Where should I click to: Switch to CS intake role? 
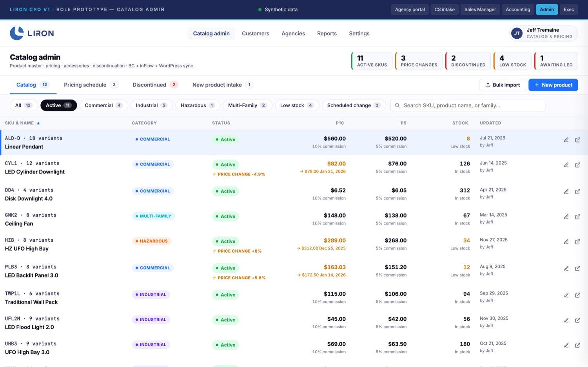445,9
